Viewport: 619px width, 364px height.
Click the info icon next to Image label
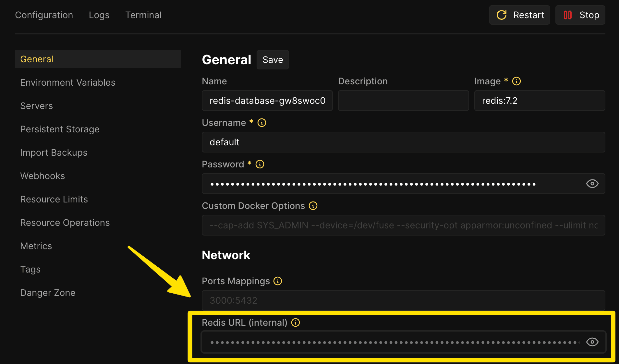(516, 81)
